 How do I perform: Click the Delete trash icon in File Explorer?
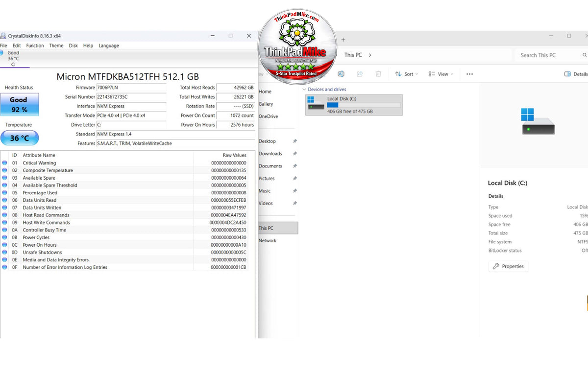tap(378, 74)
